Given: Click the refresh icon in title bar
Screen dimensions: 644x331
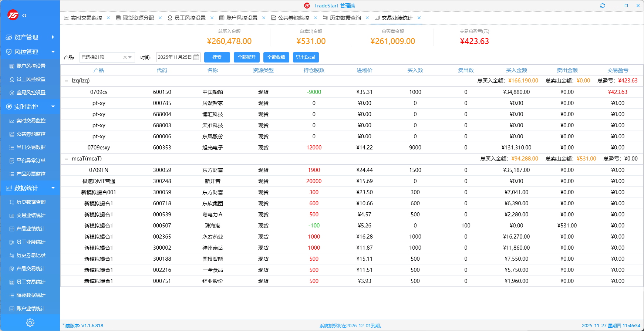Looking at the screenshot, I should point(603,6).
